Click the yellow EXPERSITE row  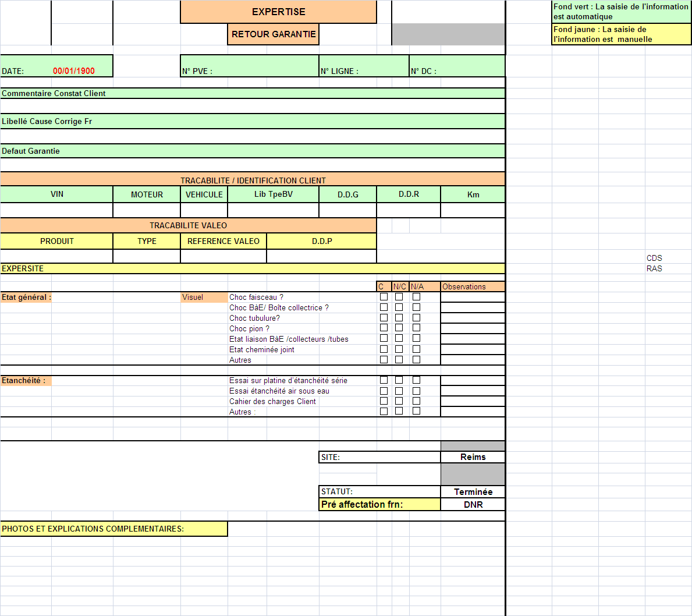coord(253,268)
